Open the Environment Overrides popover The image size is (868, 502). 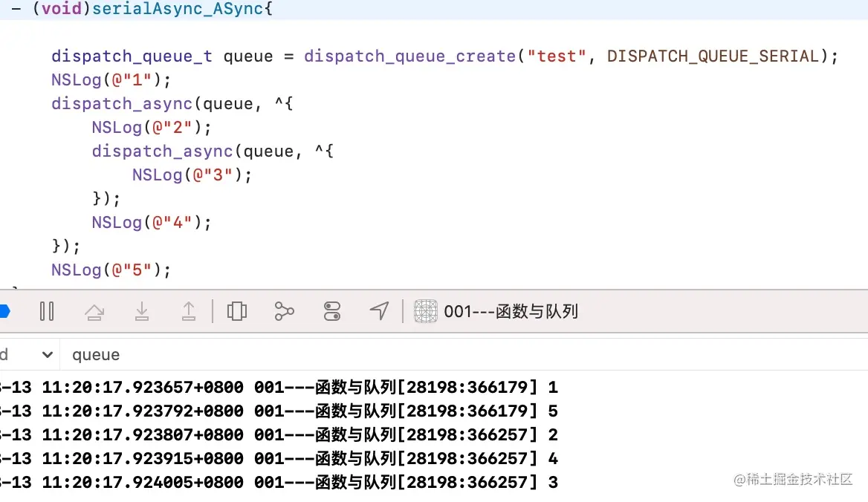pyautogui.click(x=332, y=312)
